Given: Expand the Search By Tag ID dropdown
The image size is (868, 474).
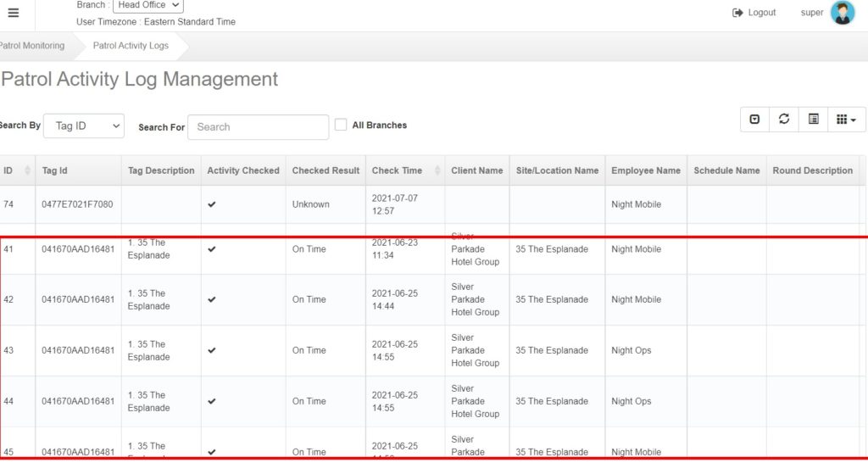Looking at the screenshot, I should coord(84,126).
